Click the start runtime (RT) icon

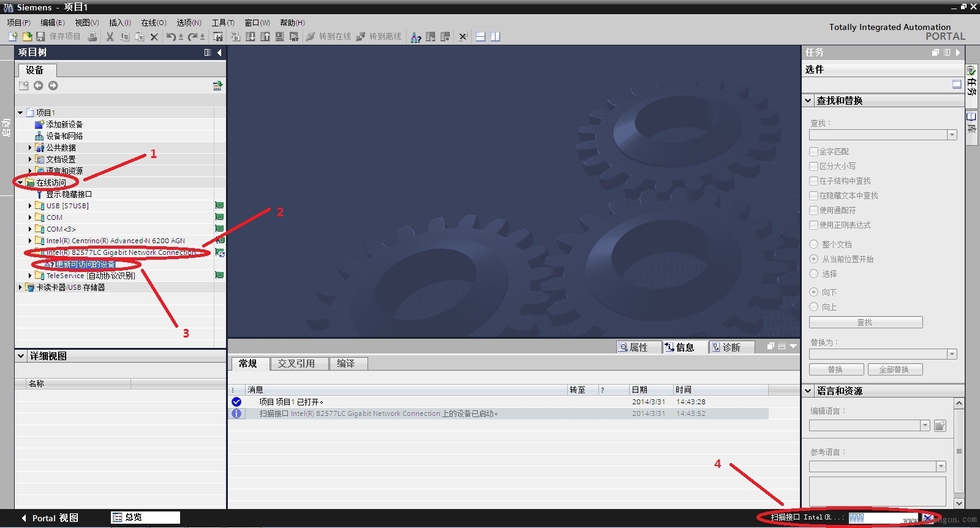coord(294,37)
